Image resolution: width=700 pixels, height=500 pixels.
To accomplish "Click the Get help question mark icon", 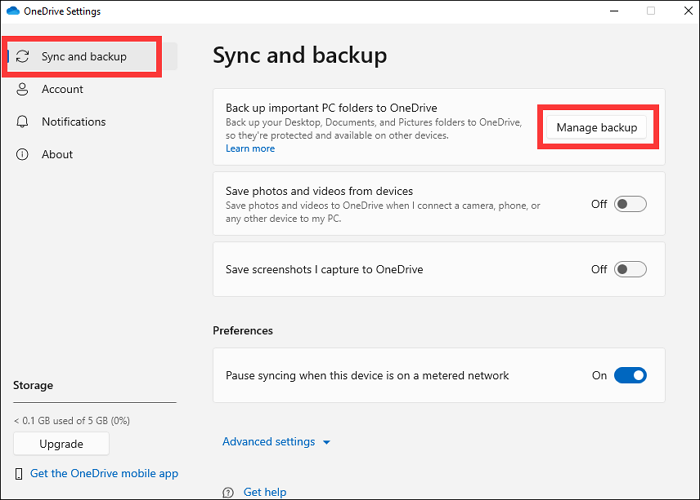I will click(228, 492).
